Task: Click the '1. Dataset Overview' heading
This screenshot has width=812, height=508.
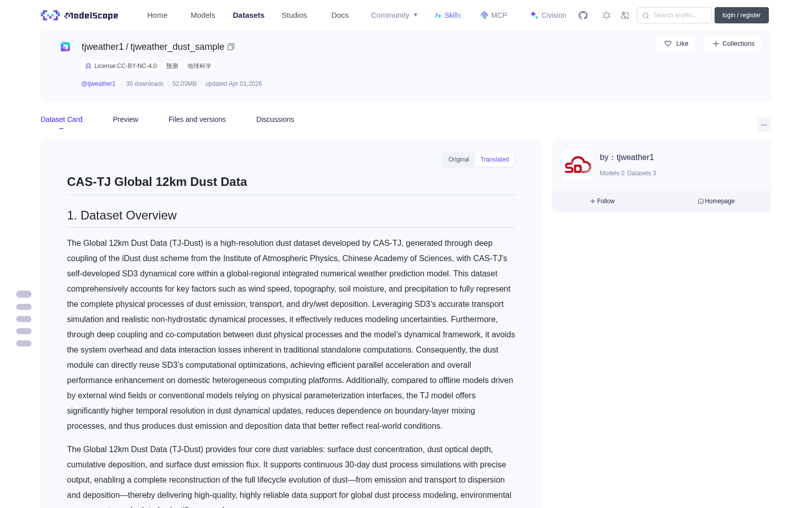Action: pyautogui.click(x=122, y=215)
